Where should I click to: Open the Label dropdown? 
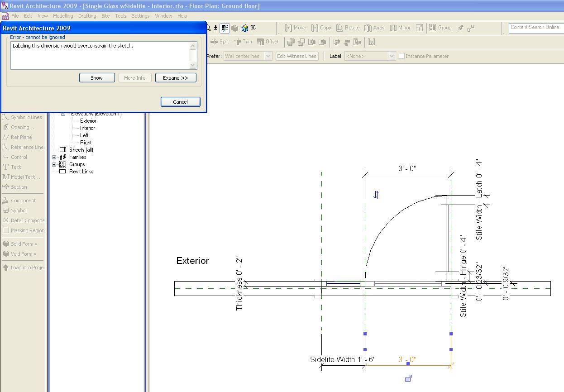370,56
